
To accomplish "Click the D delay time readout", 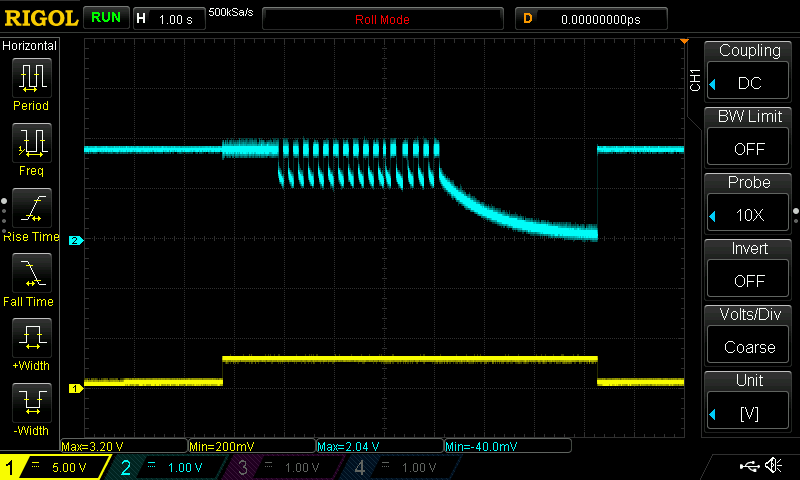I will 591,19.
